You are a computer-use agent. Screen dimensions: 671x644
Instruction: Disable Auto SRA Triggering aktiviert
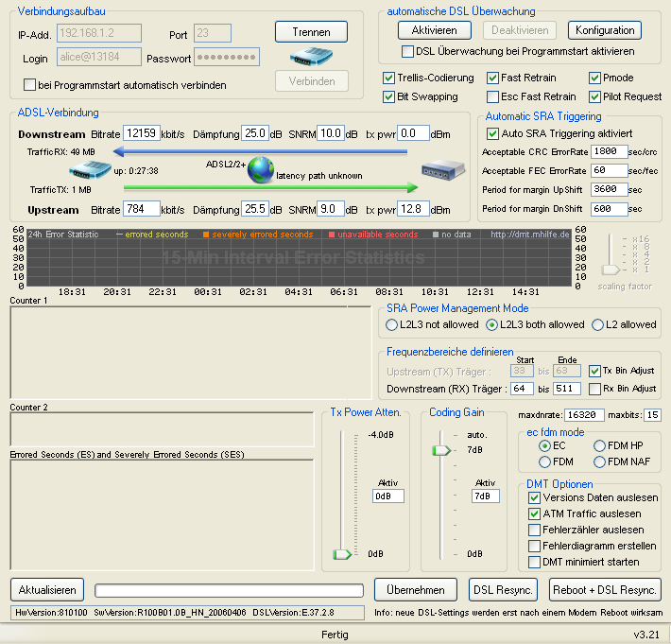click(x=492, y=133)
